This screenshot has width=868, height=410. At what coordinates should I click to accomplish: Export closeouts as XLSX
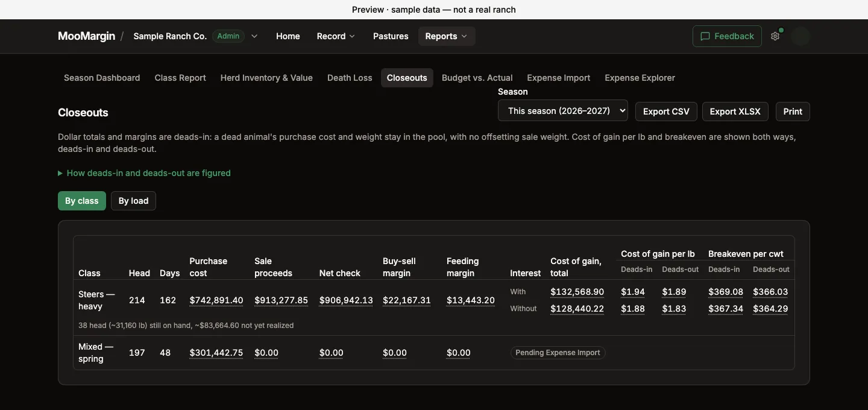coord(735,112)
